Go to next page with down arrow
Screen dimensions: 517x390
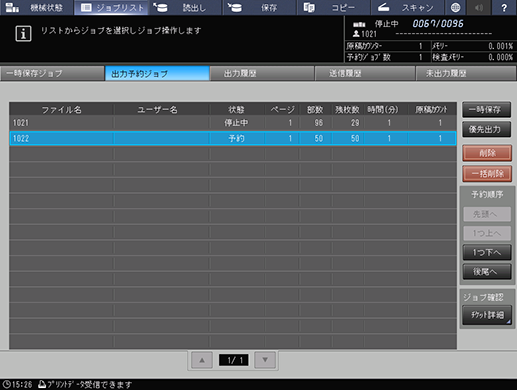[265, 360]
